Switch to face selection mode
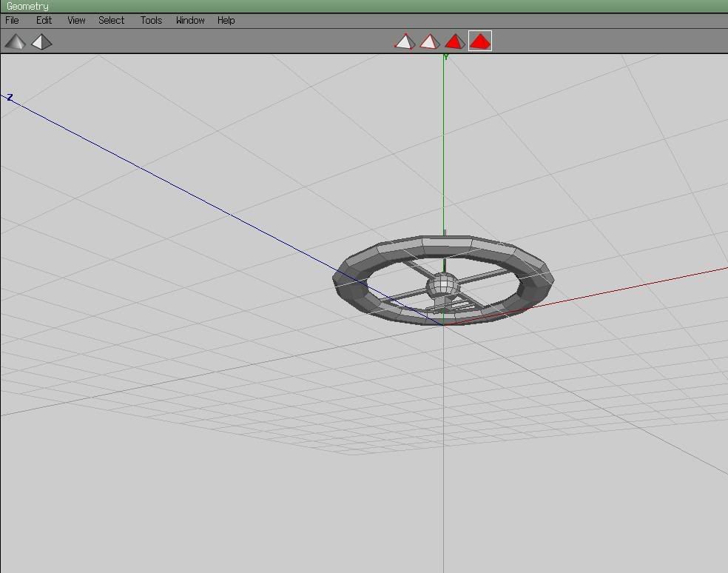Image resolution: width=728 pixels, height=573 pixels. tap(454, 41)
